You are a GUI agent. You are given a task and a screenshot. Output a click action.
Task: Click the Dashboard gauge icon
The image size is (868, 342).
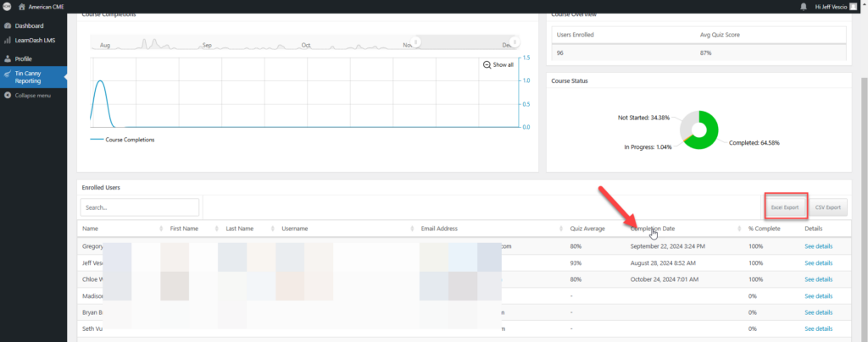click(7, 26)
